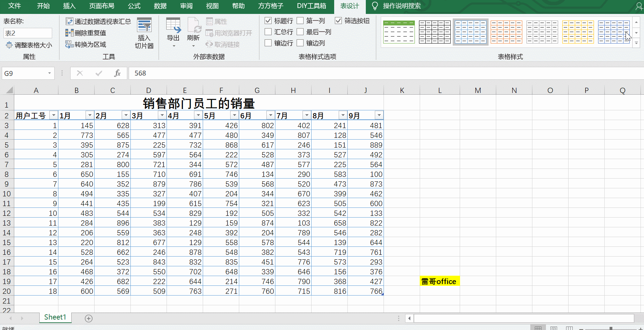Open the 文件 (File) tab
This screenshot has width=644, height=330.
[15, 6]
